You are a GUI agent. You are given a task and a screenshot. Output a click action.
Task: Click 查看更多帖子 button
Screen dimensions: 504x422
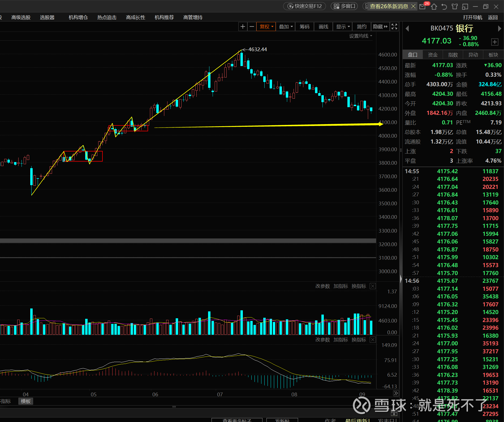pyautogui.click(x=237, y=420)
